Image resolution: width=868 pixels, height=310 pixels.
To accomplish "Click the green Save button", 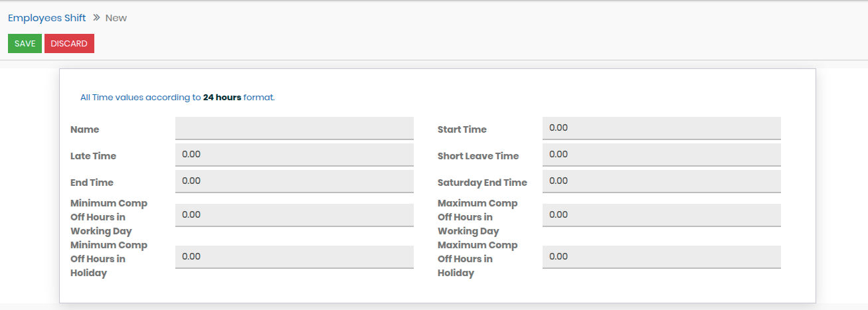I will (x=25, y=44).
